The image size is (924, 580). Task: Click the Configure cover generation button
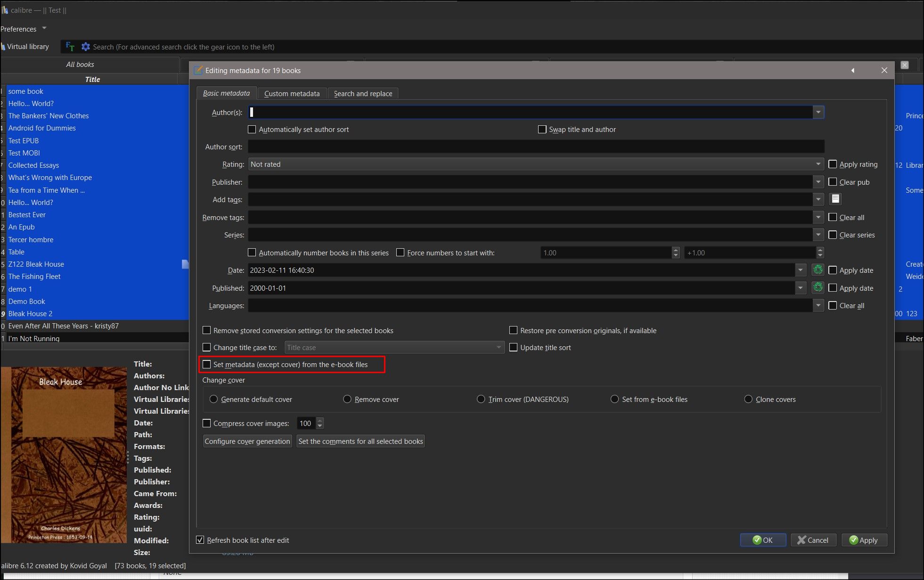pos(247,441)
